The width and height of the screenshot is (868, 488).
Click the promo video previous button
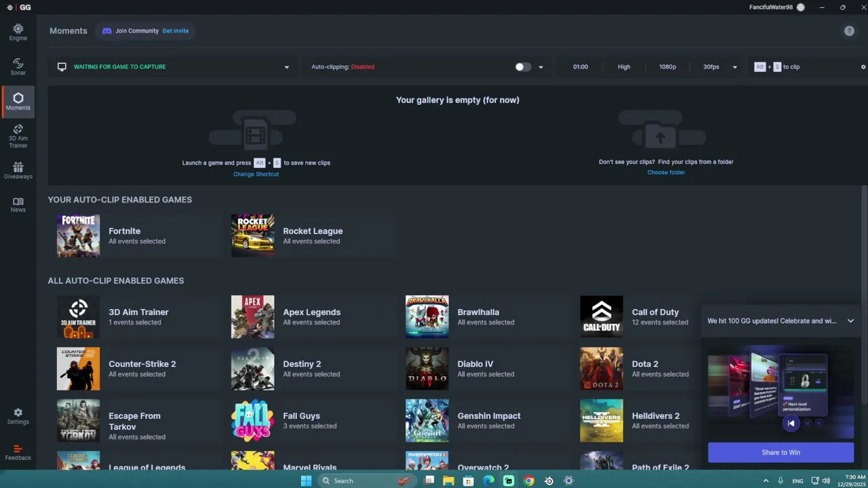pos(791,424)
